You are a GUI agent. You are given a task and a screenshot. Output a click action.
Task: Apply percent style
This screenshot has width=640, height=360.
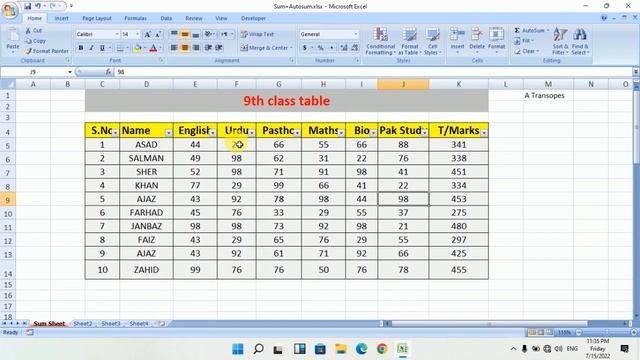point(321,48)
